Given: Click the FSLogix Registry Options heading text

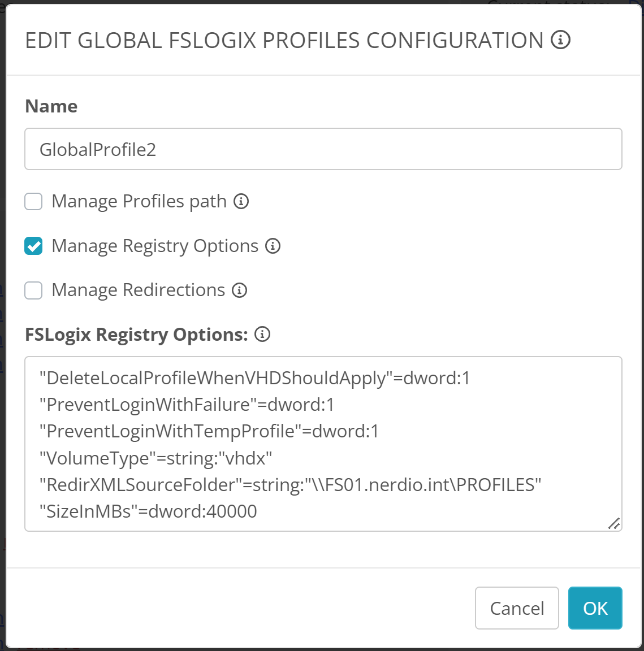Looking at the screenshot, I should pyautogui.click(x=136, y=335).
